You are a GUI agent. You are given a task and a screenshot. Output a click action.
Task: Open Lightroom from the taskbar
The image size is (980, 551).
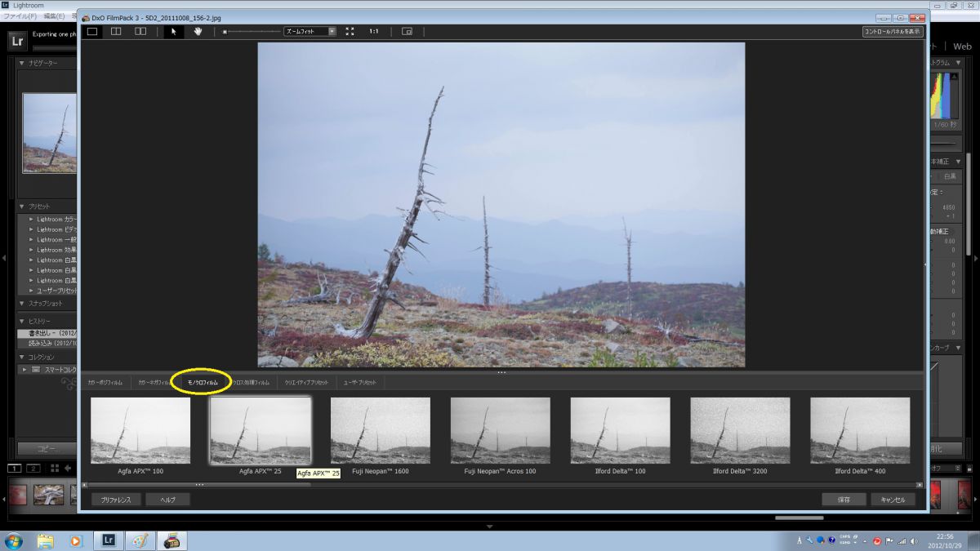tap(107, 540)
